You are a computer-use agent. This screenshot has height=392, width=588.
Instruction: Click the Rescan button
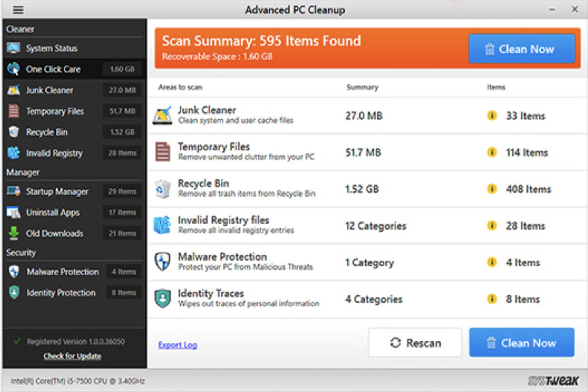pyautogui.click(x=415, y=342)
